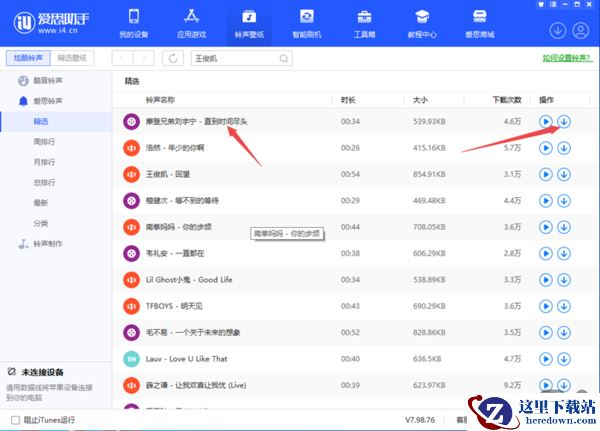This screenshot has width=600, height=431.
Task: Play the 一直都在 ringtone
Action: [546, 253]
